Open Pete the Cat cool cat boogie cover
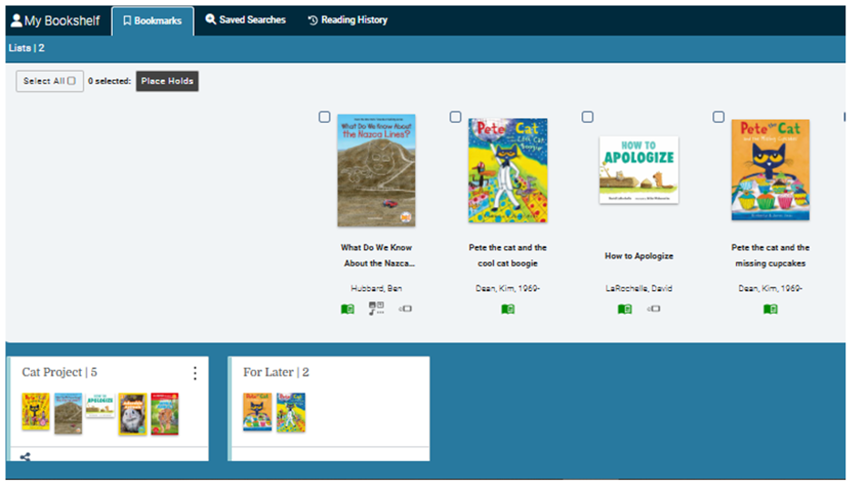This screenshot has height=491, width=868. 508,170
